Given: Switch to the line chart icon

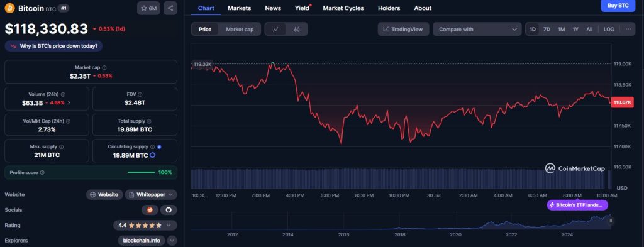Looking at the screenshot, I should 276,29.
